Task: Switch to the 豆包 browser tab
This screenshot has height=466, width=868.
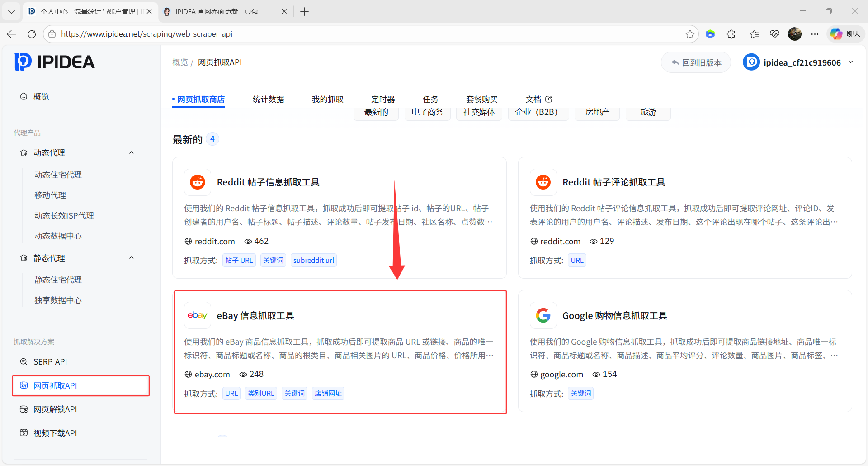Action: point(225,12)
